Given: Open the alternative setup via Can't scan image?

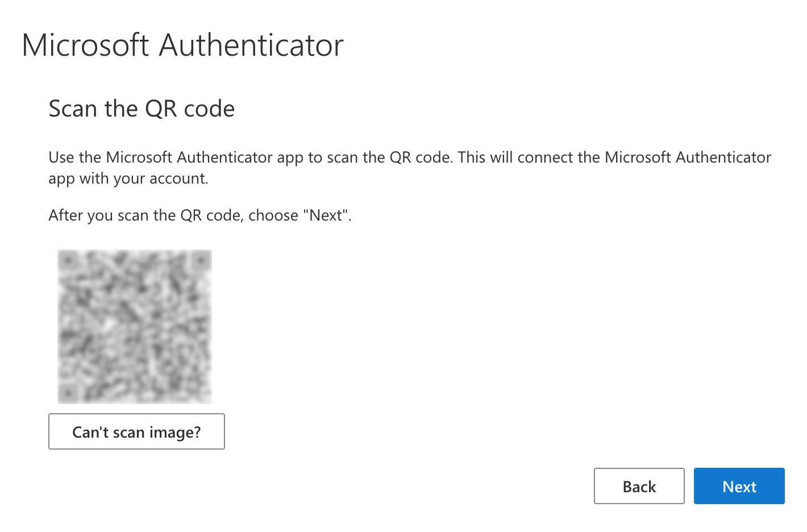Looking at the screenshot, I should tap(136, 431).
